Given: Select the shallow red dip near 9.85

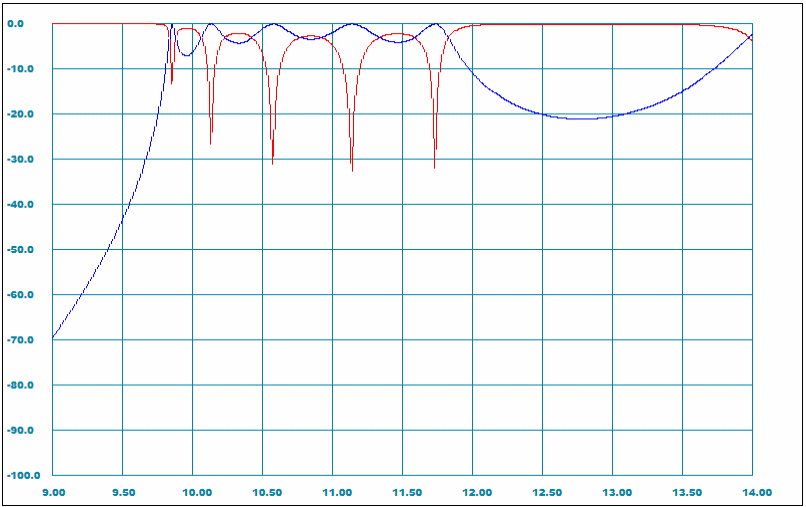Looking at the screenshot, I should click(172, 83).
